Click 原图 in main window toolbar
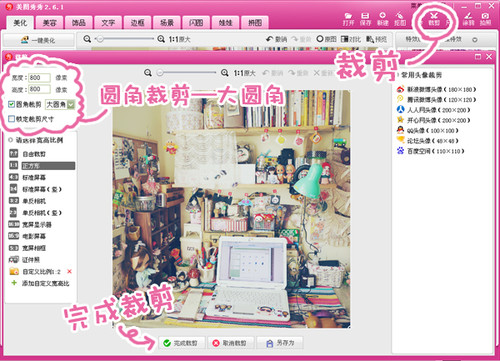500x361 pixels. (x=326, y=39)
